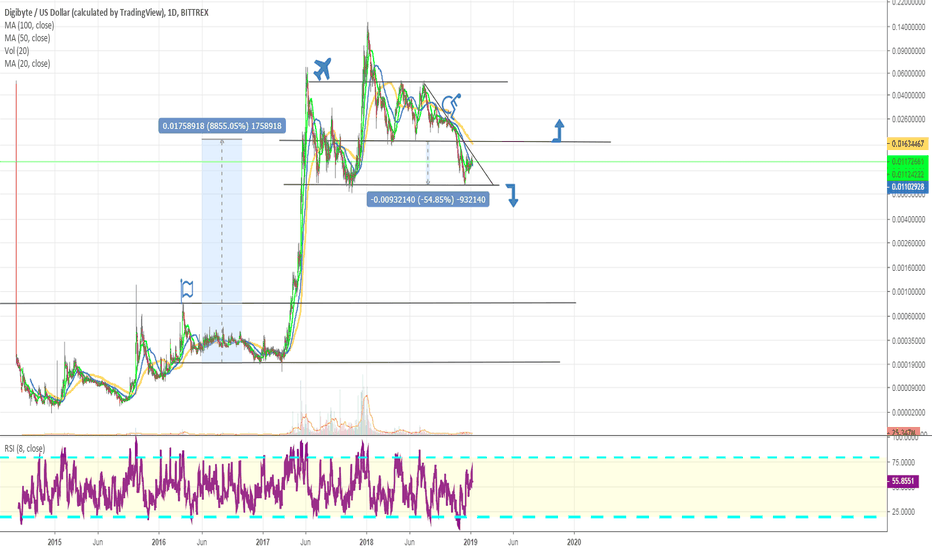932x550 pixels.
Task: Select the blue up arrow annotation
Action: [557, 131]
